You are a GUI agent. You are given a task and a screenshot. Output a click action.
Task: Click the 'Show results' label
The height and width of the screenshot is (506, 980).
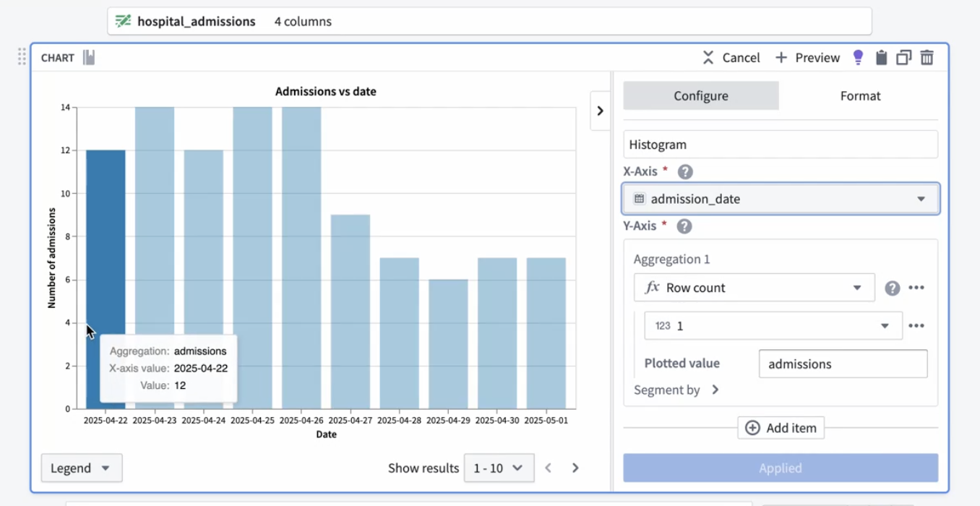coord(424,468)
